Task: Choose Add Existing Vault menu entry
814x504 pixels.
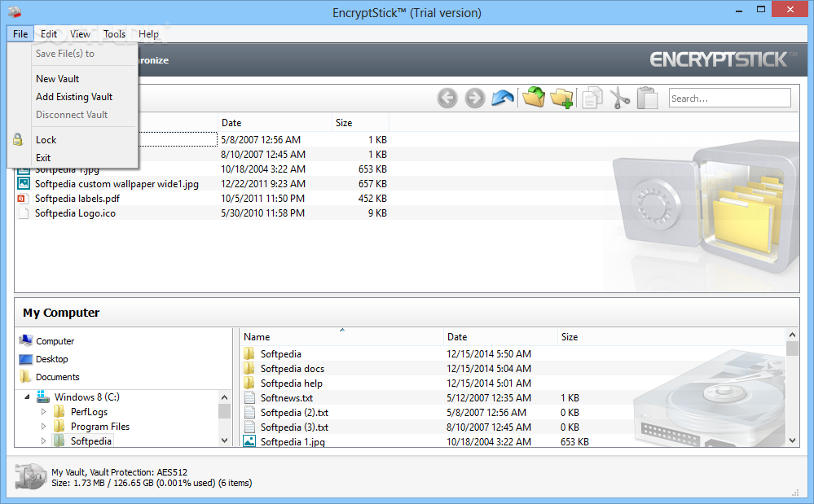Action: point(73,96)
